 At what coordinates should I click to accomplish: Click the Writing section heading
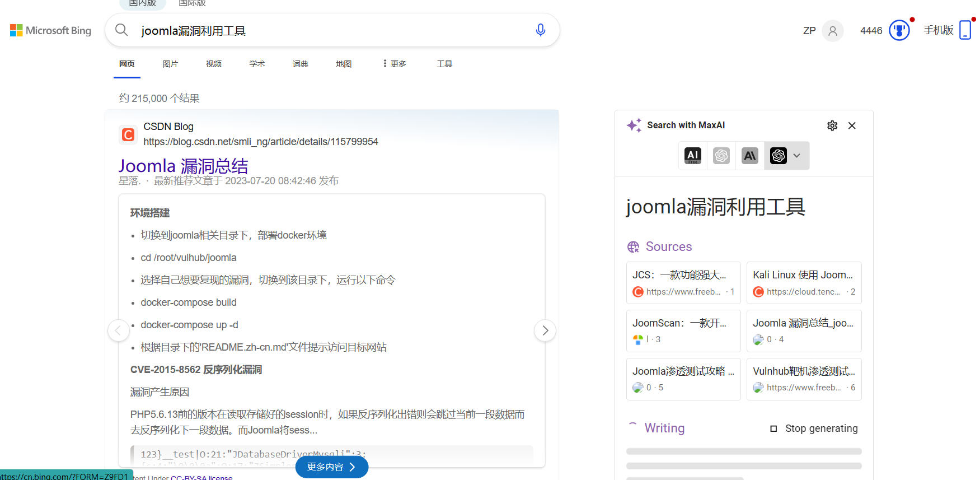664,428
